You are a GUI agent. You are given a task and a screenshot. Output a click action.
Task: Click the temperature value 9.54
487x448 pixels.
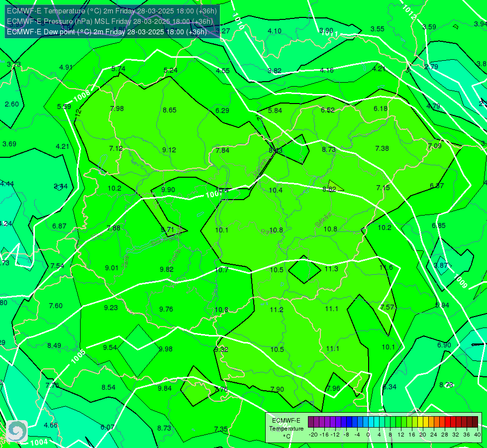point(110,347)
